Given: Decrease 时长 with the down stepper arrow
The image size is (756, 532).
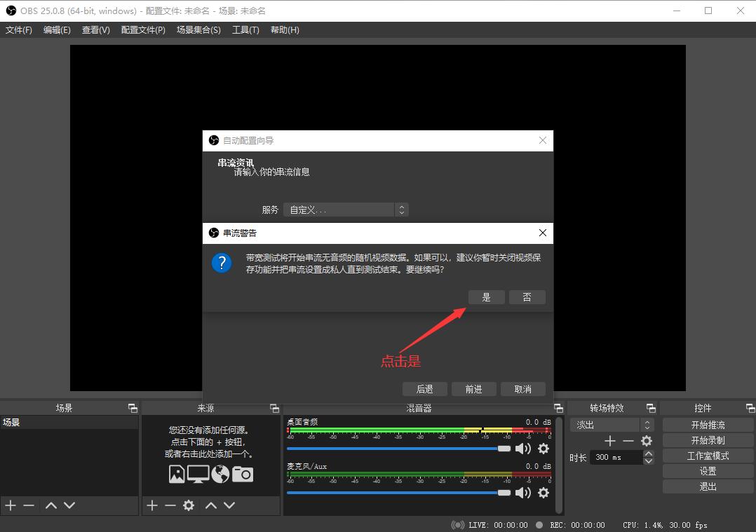Looking at the screenshot, I should (649, 461).
